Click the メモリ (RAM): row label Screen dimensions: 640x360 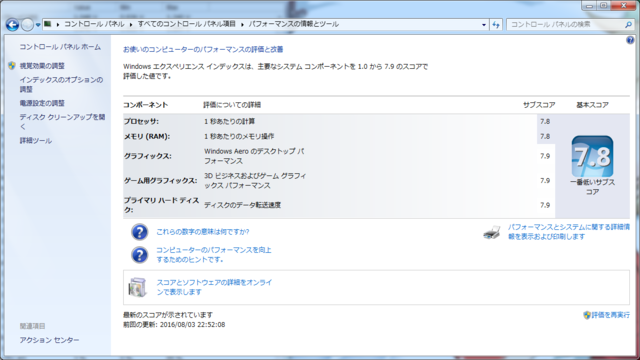coord(147,137)
